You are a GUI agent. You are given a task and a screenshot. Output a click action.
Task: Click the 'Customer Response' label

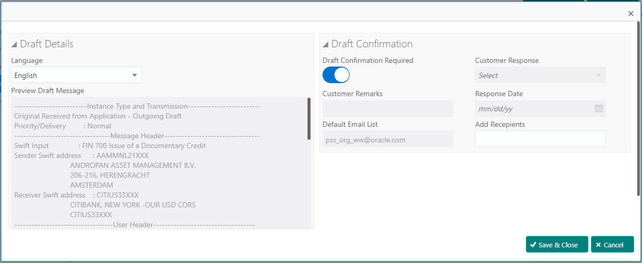click(507, 60)
